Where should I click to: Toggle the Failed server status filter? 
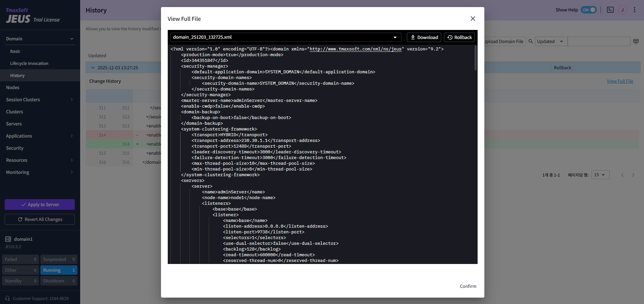click(20, 259)
